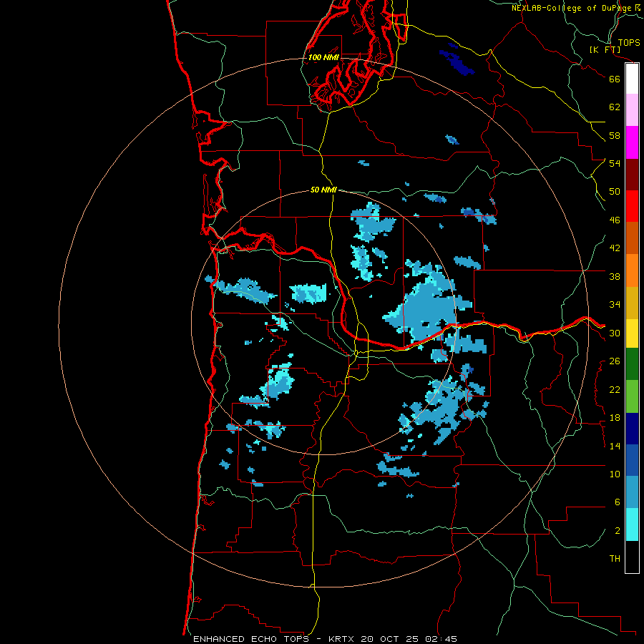Click the navy 18 kft legend swatch
Image resolution: width=644 pixels, height=644 pixels.
point(632,429)
